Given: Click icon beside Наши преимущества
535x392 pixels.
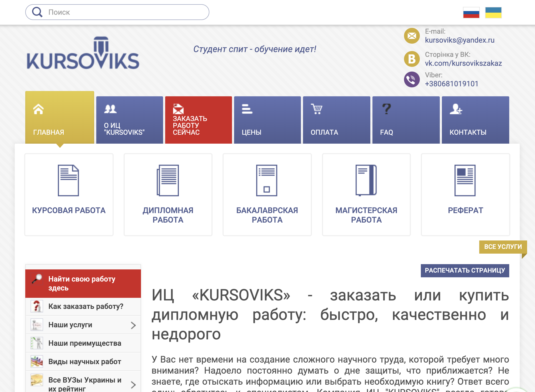Looking at the screenshot, I should point(37,343).
